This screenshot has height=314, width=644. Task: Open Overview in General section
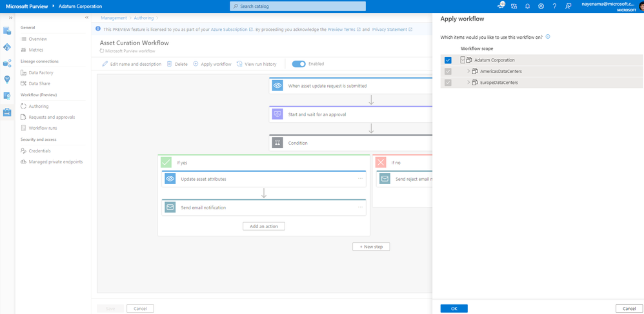[38, 39]
